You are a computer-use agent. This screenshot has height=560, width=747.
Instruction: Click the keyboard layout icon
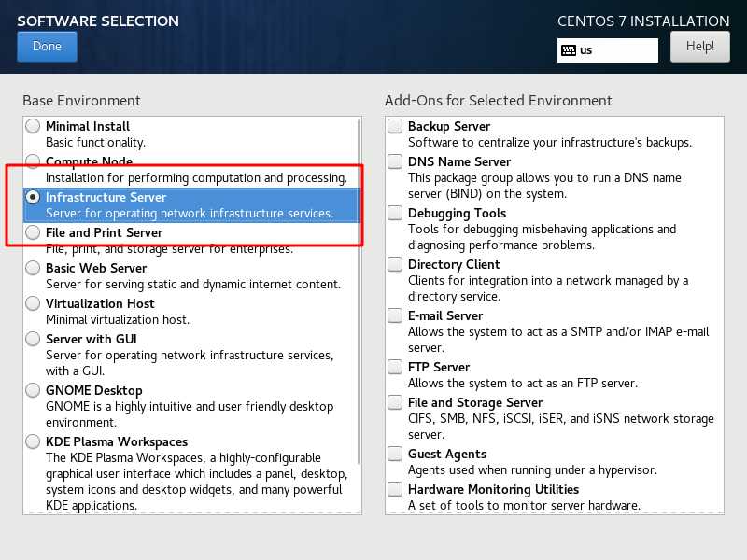click(x=569, y=50)
